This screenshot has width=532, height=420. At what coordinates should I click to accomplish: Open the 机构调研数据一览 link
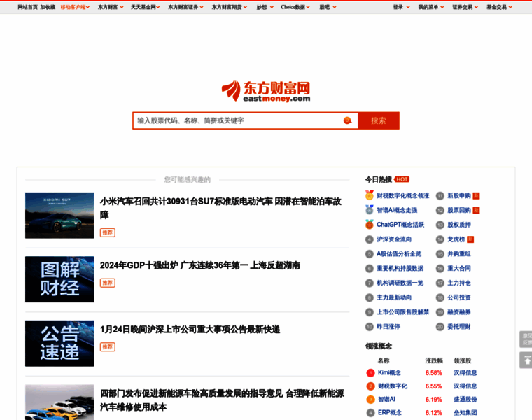(x=400, y=283)
